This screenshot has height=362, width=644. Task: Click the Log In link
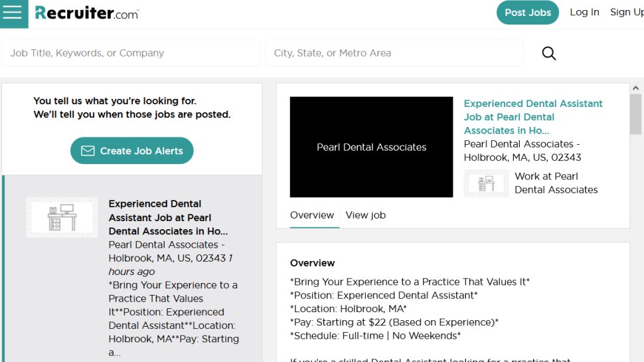pyautogui.click(x=584, y=13)
